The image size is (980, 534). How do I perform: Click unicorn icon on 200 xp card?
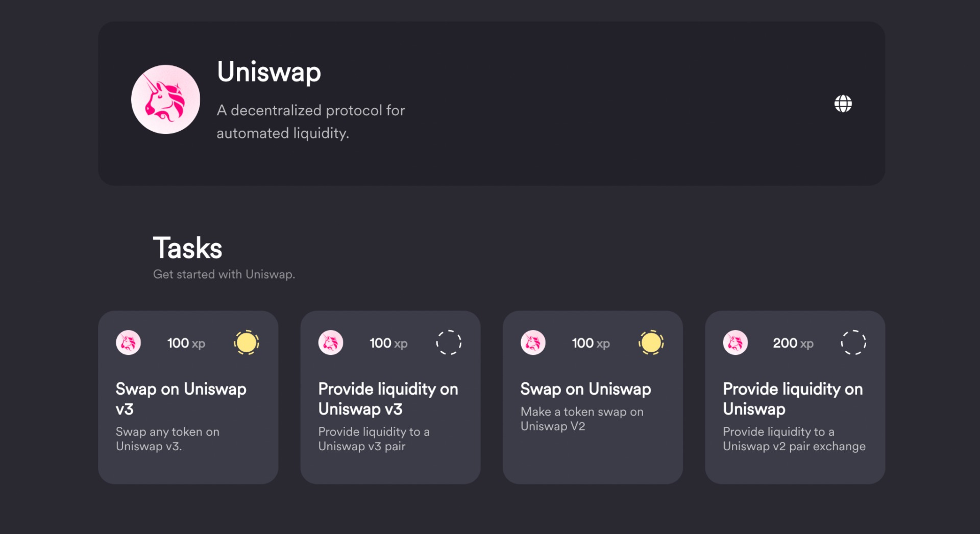coord(735,343)
